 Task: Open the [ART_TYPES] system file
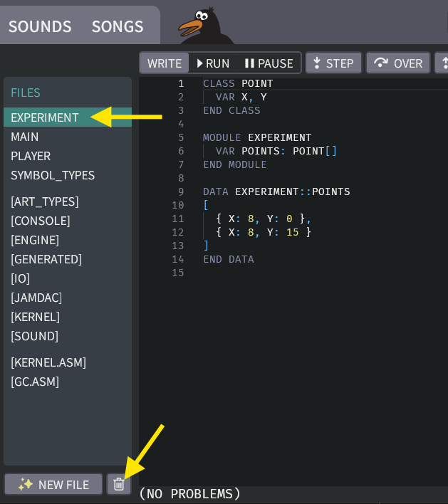click(45, 201)
